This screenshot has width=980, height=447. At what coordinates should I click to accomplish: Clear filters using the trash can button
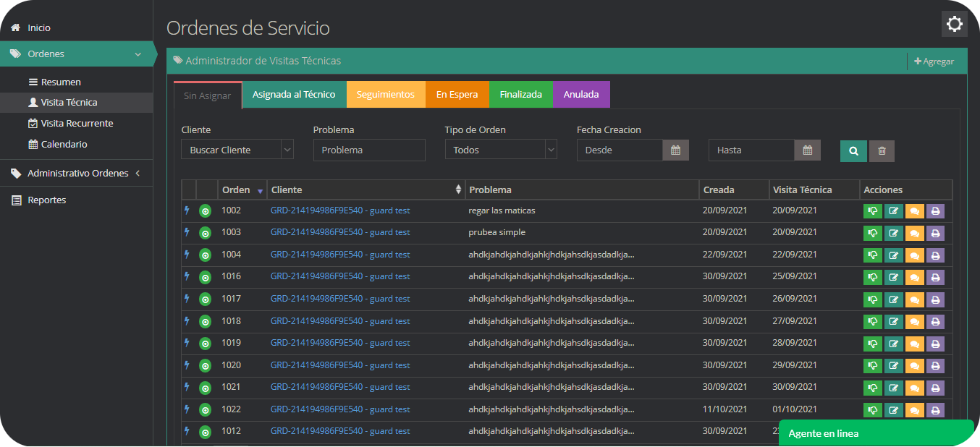[x=882, y=150]
